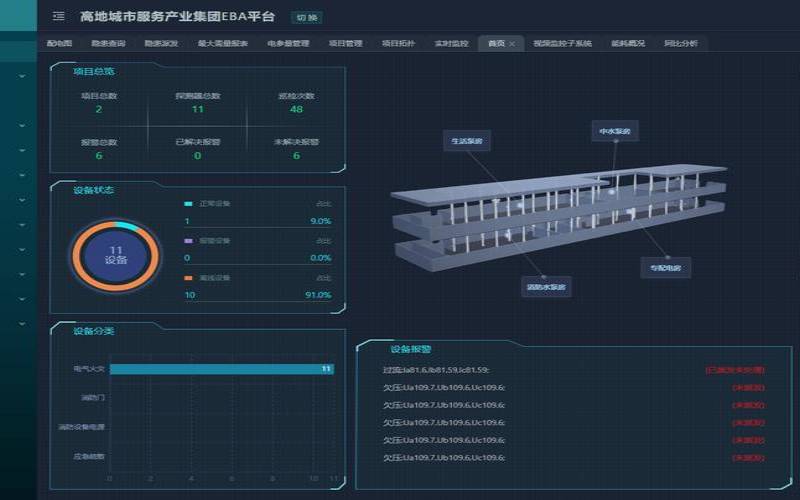Click the 设备分类 panel title
Image resolution: width=800 pixels, height=500 pixels.
click(x=93, y=331)
